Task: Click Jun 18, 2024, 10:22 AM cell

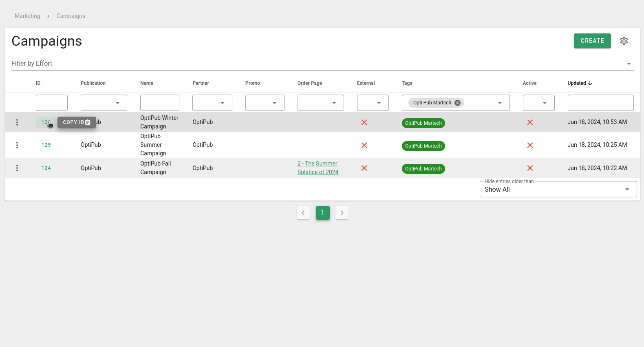Action: [597, 168]
